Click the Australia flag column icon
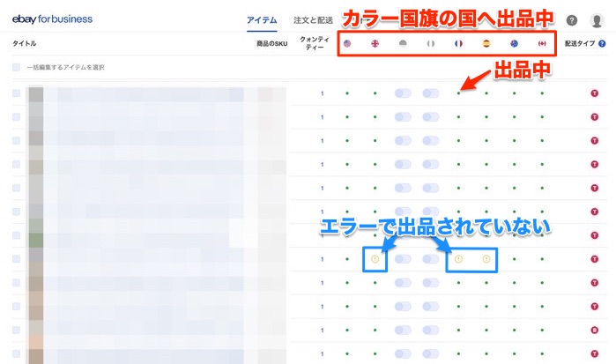 [x=514, y=43]
